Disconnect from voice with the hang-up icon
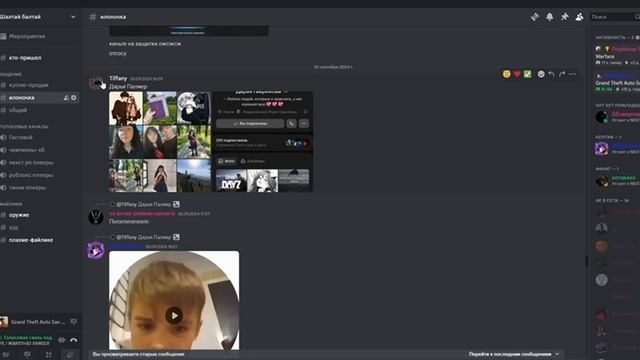Screen dimensions: 640x360 [74, 340]
